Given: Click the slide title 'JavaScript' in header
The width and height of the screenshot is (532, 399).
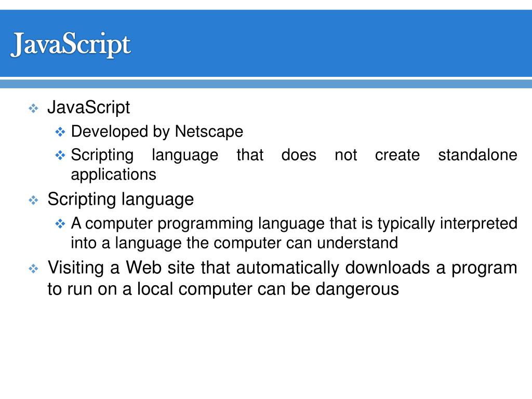Looking at the screenshot, I should [71, 45].
